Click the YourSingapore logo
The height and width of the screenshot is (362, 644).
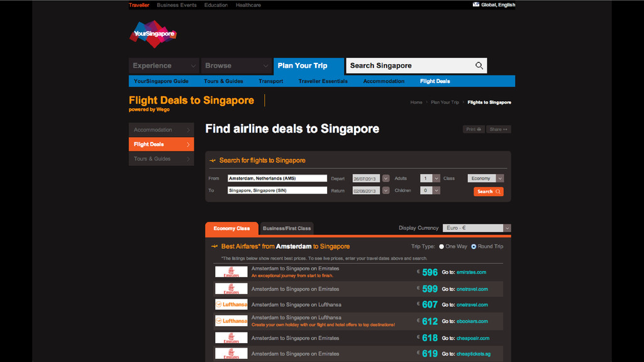(x=153, y=34)
